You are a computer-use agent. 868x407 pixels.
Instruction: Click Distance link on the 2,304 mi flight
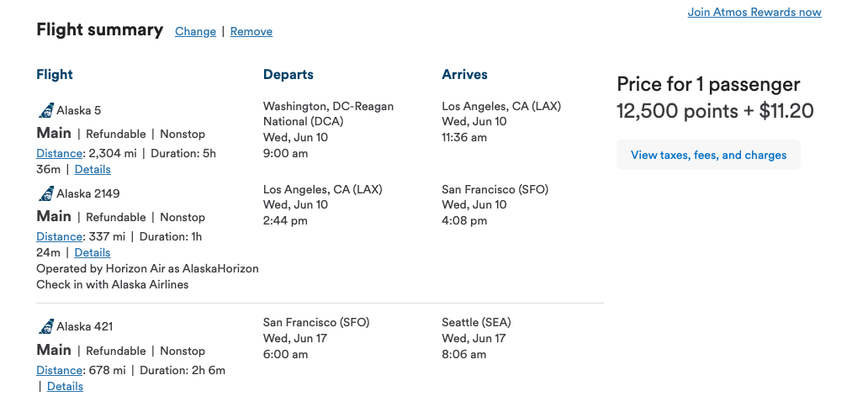[59, 153]
